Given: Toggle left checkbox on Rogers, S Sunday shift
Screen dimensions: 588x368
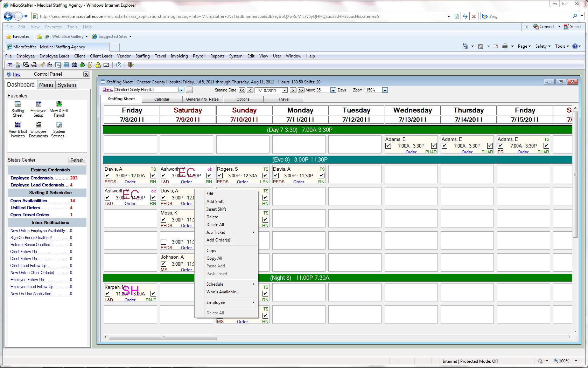Looking at the screenshot, I should point(220,176).
